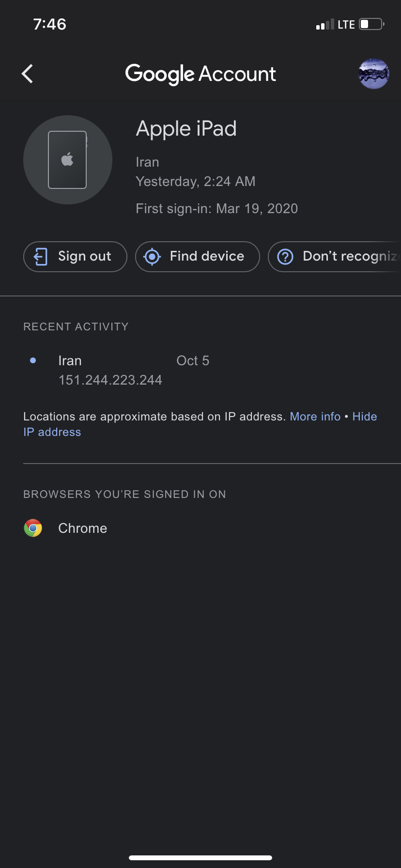401x868 pixels.
Task: Tap the question mark help icon
Action: pos(285,257)
